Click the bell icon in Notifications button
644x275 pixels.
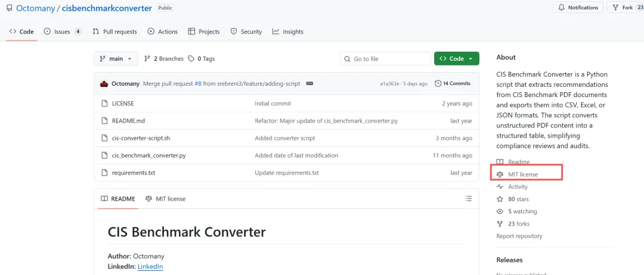pos(562,7)
